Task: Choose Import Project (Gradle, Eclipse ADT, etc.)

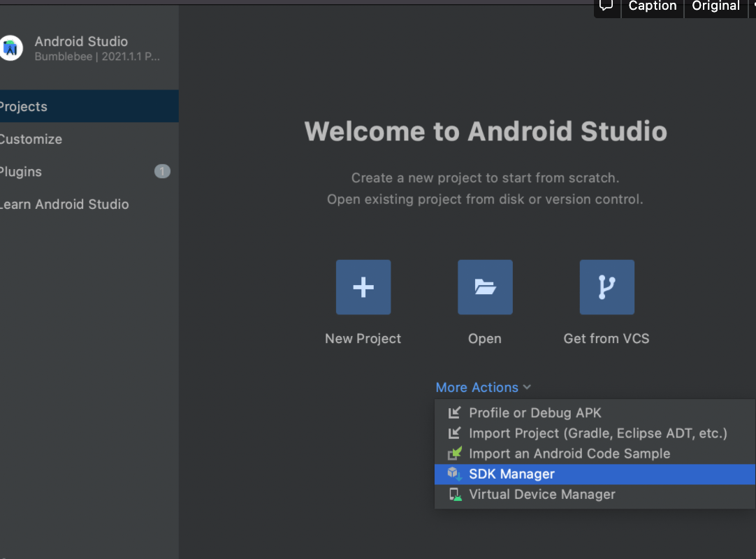Action: click(x=595, y=433)
